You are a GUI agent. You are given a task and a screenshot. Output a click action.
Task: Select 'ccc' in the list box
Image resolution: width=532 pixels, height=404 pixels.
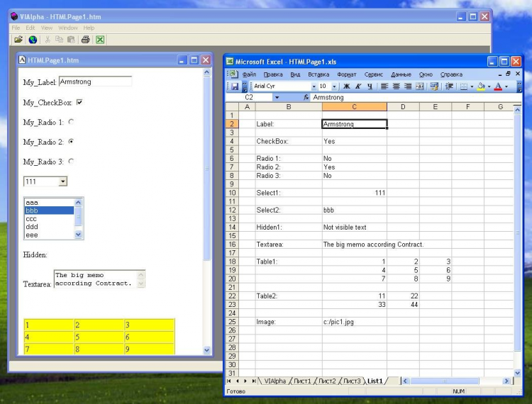coord(32,219)
